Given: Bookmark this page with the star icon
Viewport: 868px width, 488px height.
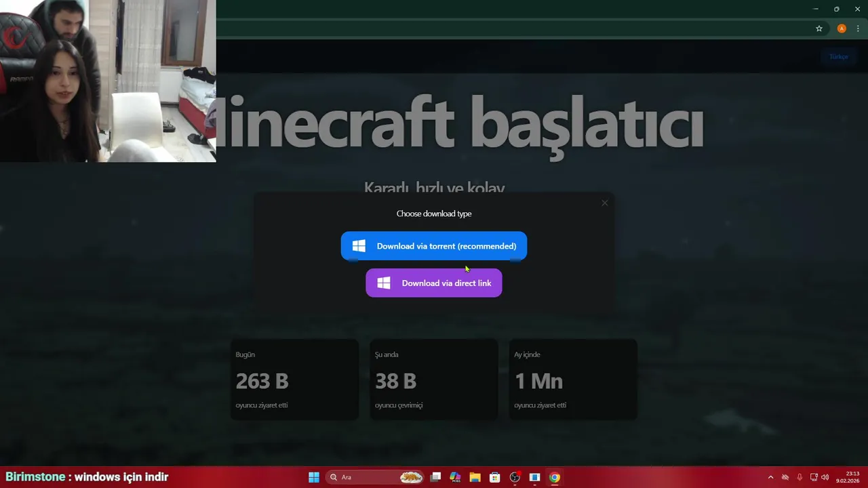Looking at the screenshot, I should point(819,28).
